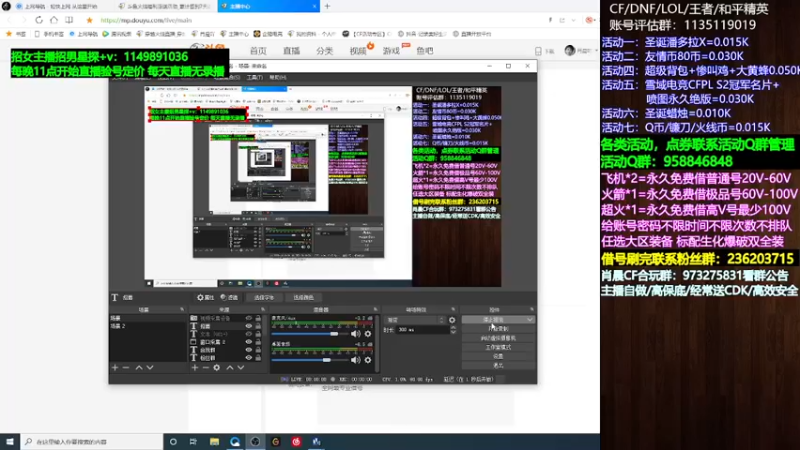Screen dimensions: 800x450
Task: Adjust the 桌面音频 volume slider
Action: click(x=309, y=360)
